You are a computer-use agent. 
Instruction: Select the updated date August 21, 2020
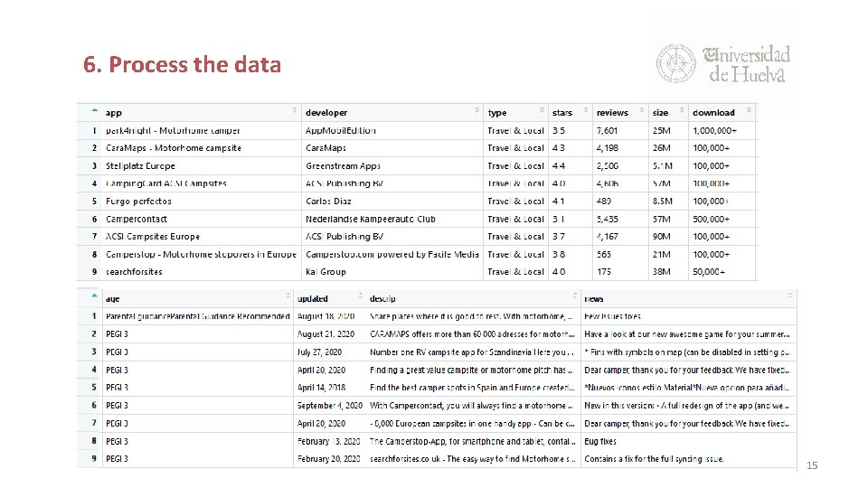(x=326, y=334)
